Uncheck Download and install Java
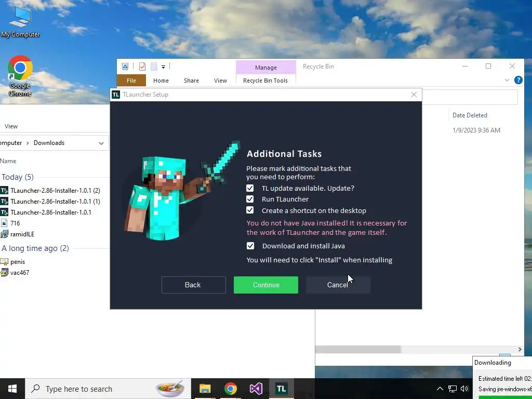 tap(250, 246)
